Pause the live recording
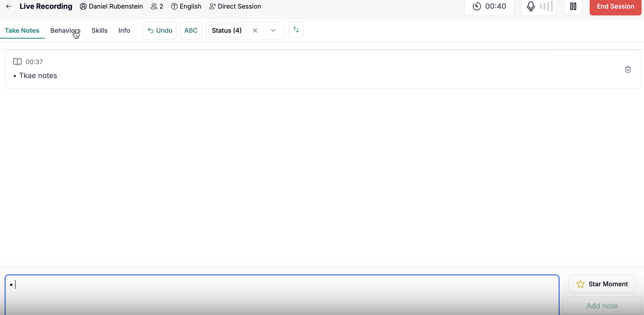This screenshot has width=644, height=315. [x=573, y=6]
